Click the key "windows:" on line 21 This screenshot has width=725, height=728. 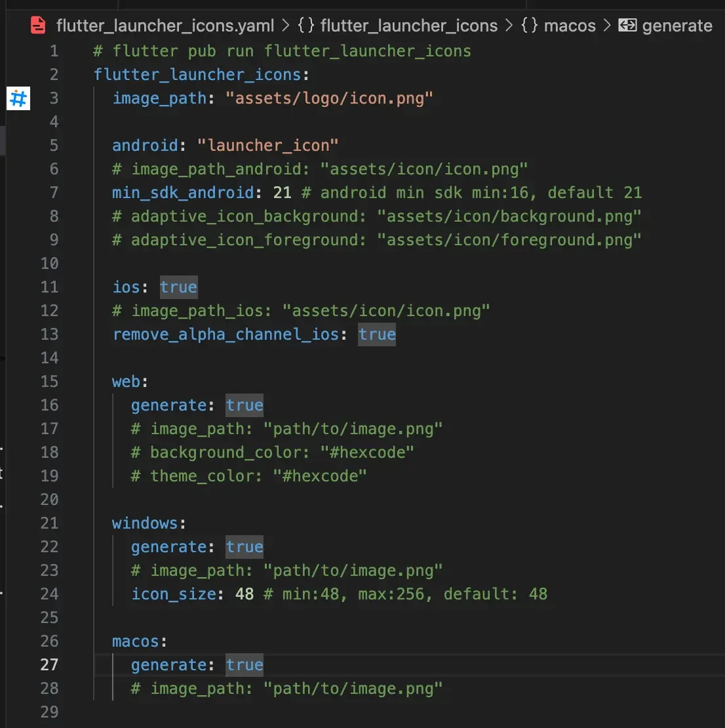click(x=149, y=523)
